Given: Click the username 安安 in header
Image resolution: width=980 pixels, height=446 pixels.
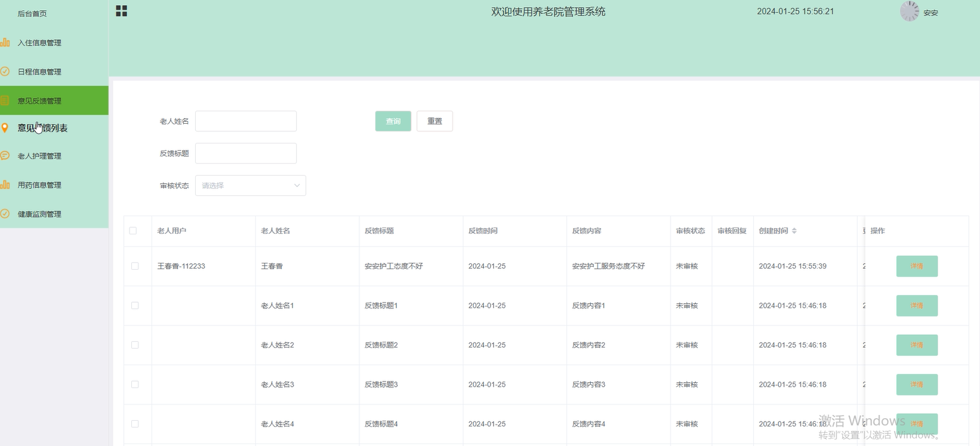Looking at the screenshot, I should click(931, 13).
